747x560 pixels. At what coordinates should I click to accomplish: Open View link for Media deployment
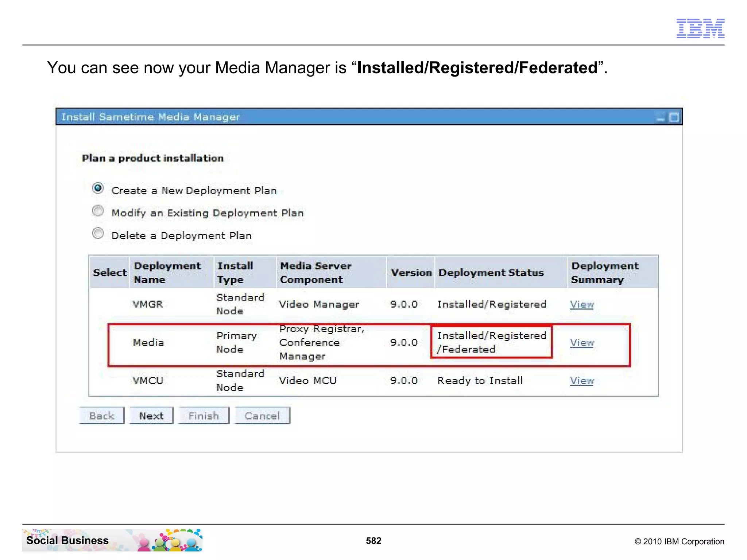[582, 343]
